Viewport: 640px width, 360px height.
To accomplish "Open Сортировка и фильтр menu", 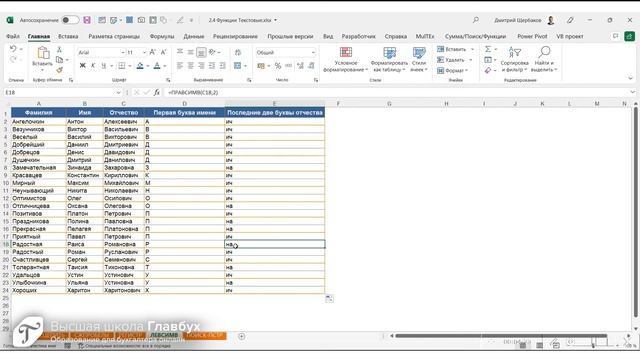I will [x=514, y=59].
